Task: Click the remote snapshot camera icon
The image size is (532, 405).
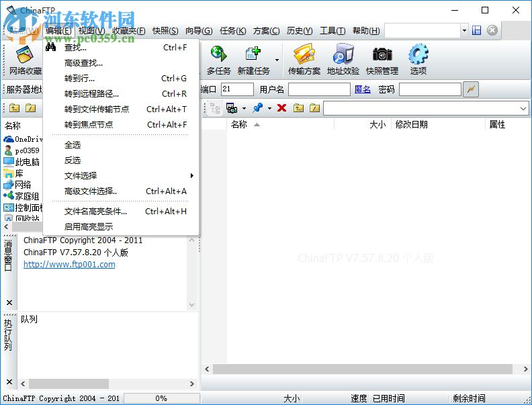Action: pyautogui.click(x=232, y=108)
